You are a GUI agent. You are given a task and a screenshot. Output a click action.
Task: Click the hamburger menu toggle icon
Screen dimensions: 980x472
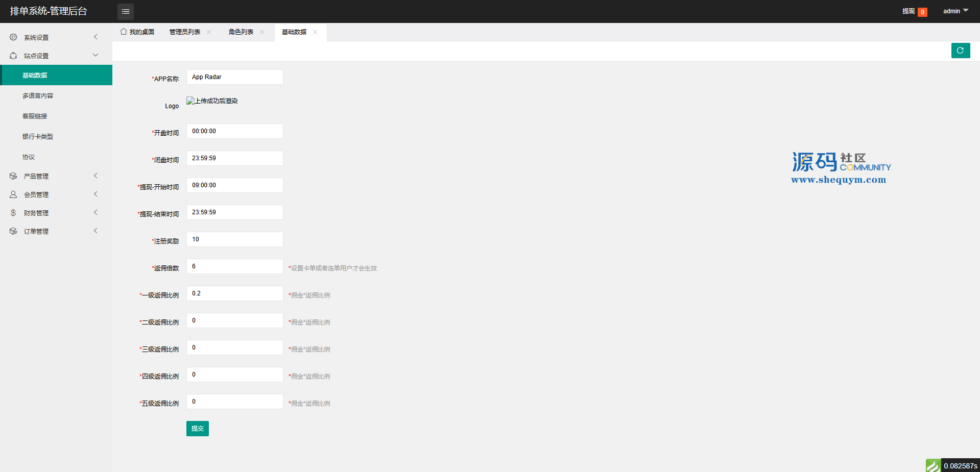pos(125,11)
